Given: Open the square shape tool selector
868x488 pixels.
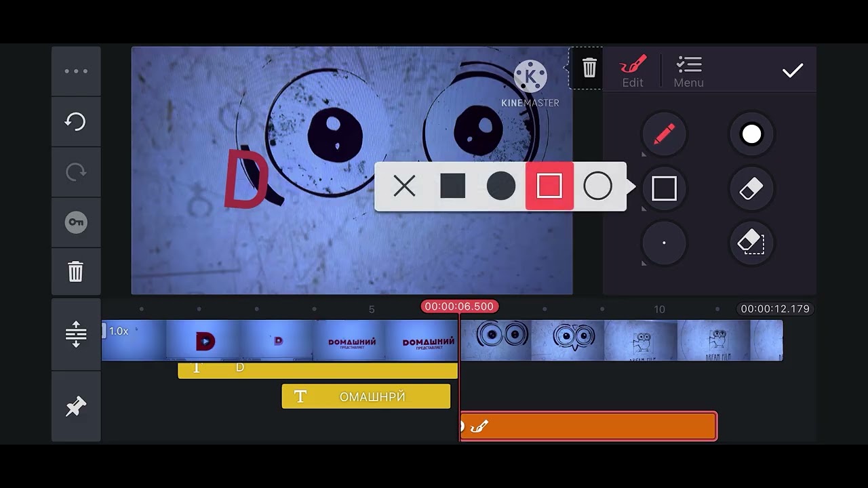Looking at the screenshot, I should (664, 188).
